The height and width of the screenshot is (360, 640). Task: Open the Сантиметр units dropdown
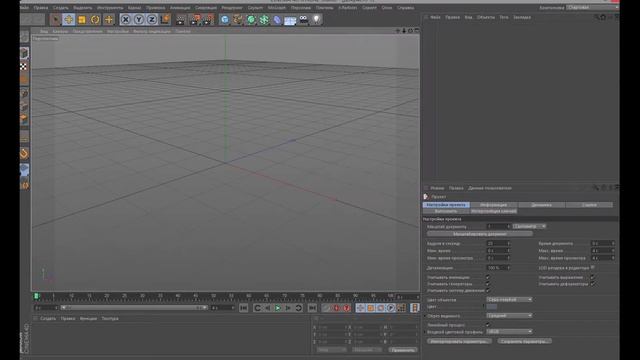click(x=529, y=226)
